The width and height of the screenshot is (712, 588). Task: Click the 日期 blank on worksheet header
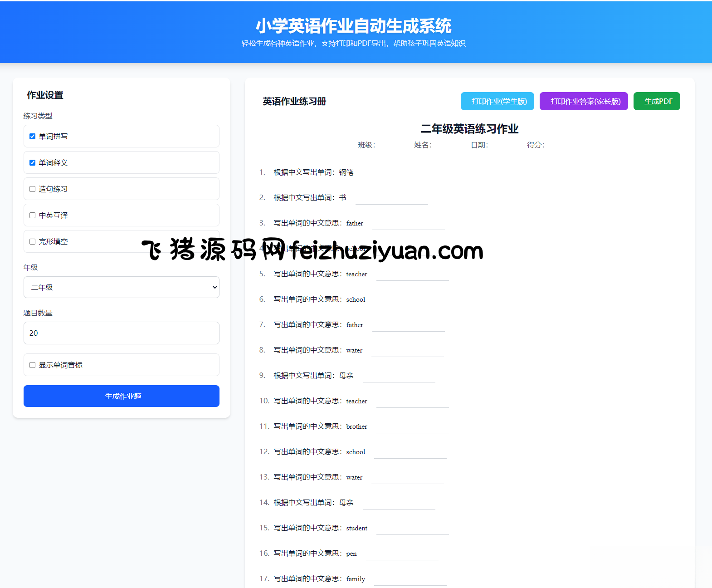point(509,145)
